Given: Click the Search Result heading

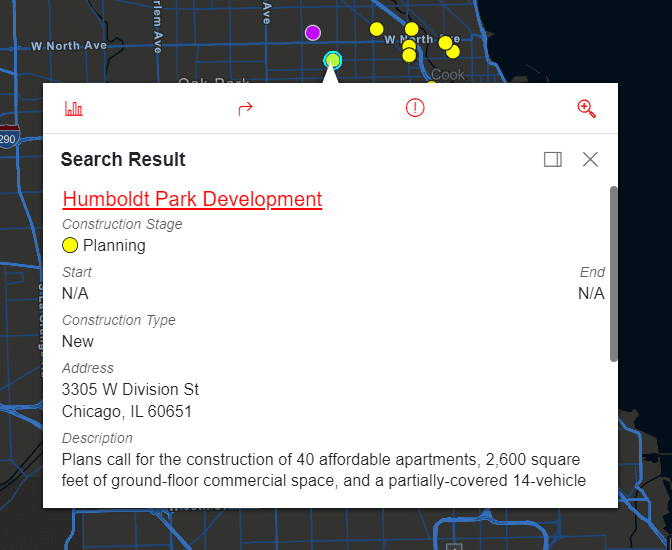Looking at the screenshot, I should tap(123, 159).
